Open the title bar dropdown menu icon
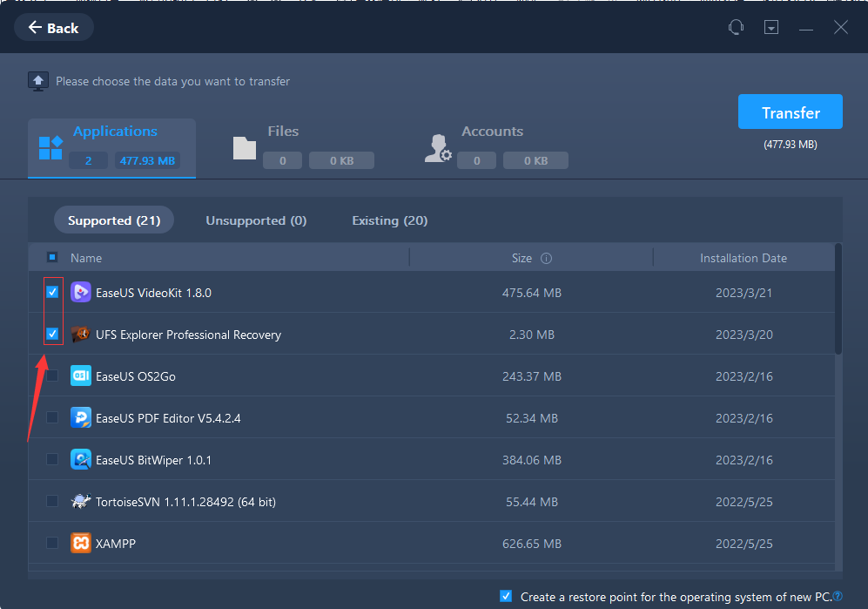The height and width of the screenshot is (609, 868). pos(771,27)
